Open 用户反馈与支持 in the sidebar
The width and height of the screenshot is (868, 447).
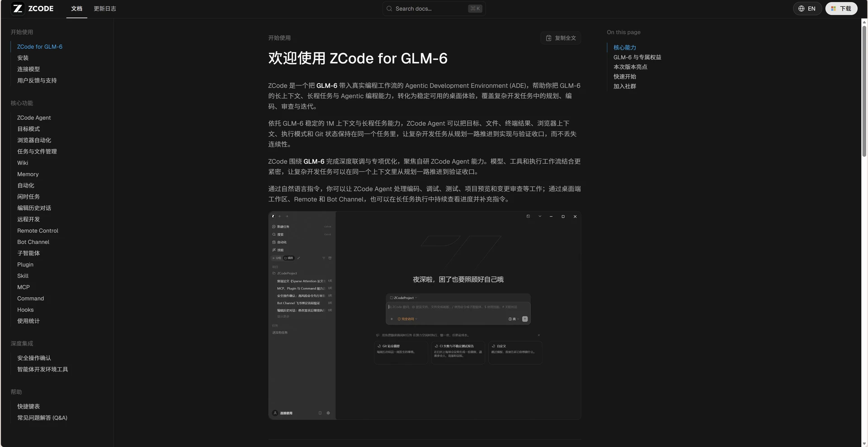[37, 81]
